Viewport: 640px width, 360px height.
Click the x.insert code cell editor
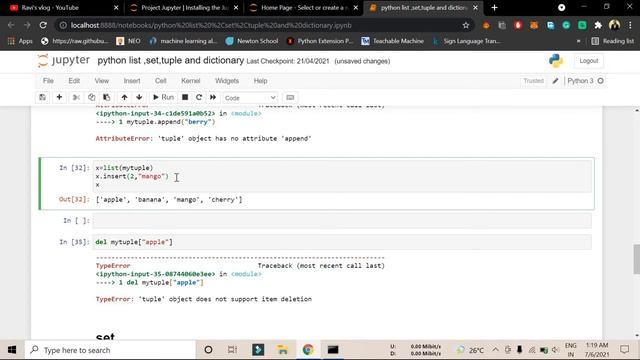point(342,176)
